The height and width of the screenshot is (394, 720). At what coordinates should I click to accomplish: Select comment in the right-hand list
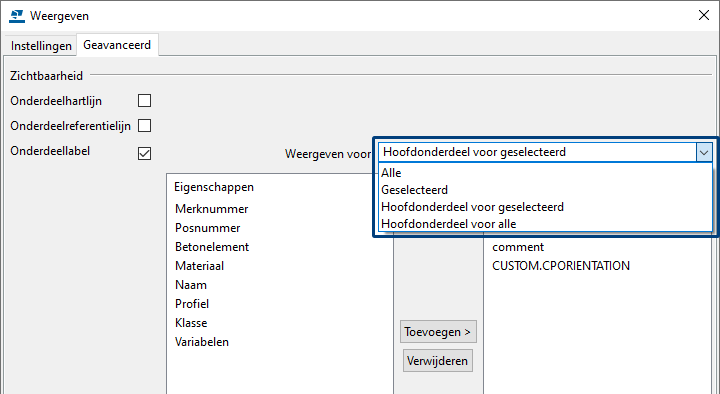(x=518, y=247)
